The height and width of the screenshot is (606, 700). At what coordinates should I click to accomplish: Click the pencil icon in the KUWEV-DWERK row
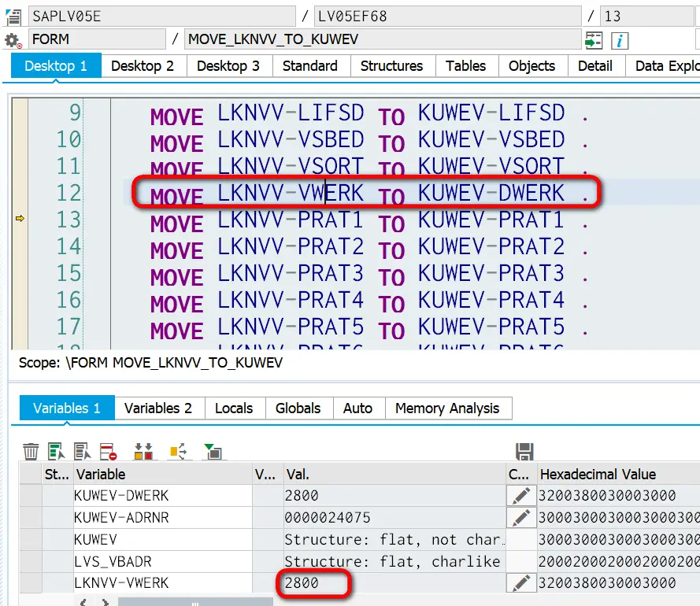(x=521, y=495)
